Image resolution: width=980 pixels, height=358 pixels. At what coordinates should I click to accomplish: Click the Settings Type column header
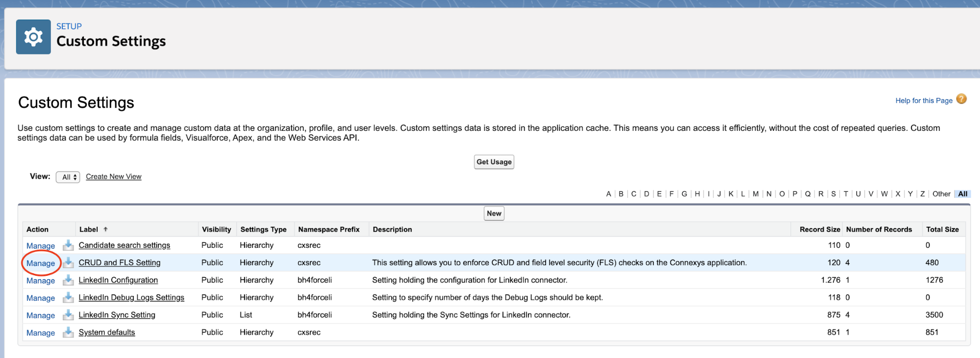pos(263,229)
